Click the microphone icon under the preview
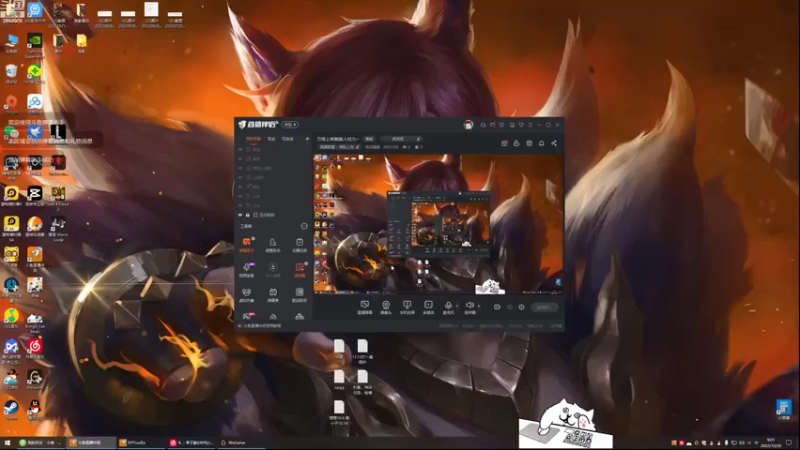The width and height of the screenshot is (800, 450). click(448, 307)
